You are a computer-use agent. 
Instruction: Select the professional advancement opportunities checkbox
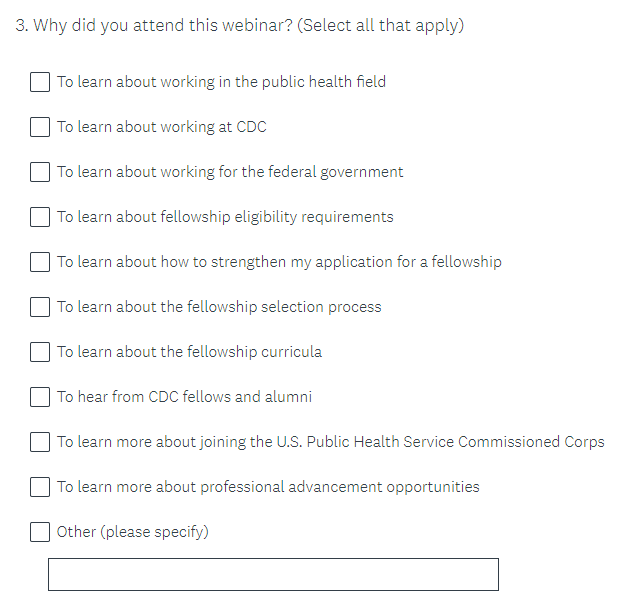pyautogui.click(x=40, y=487)
